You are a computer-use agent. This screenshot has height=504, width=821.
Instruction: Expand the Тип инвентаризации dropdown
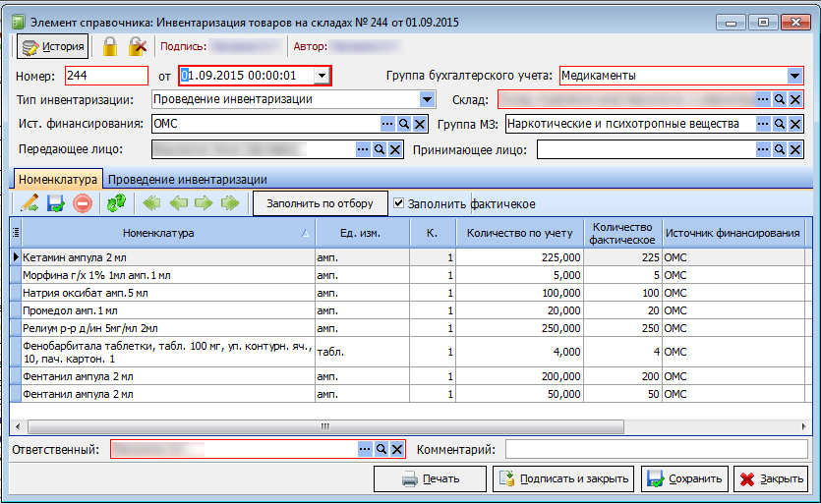point(428,99)
